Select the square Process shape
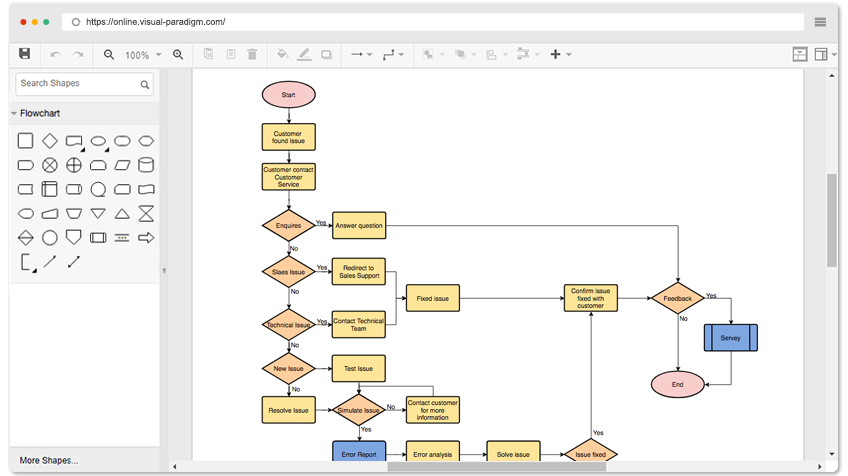 click(25, 141)
